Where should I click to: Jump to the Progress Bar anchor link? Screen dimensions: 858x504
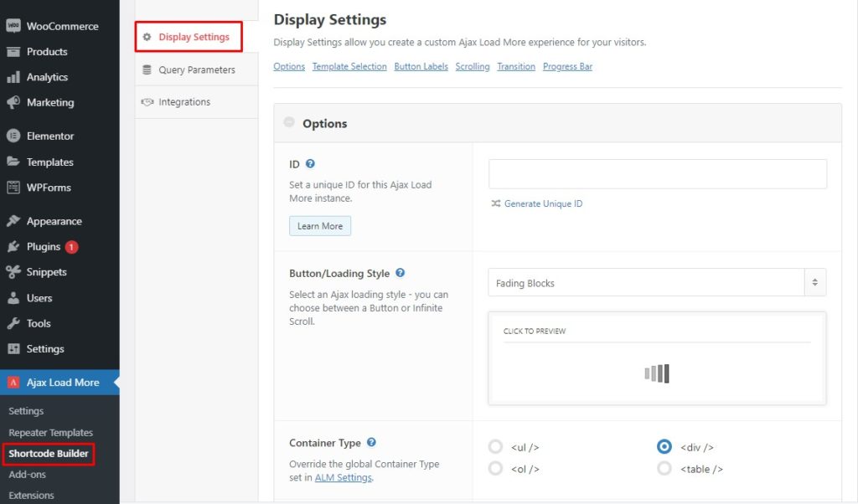pyautogui.click(x=567, y=66)
